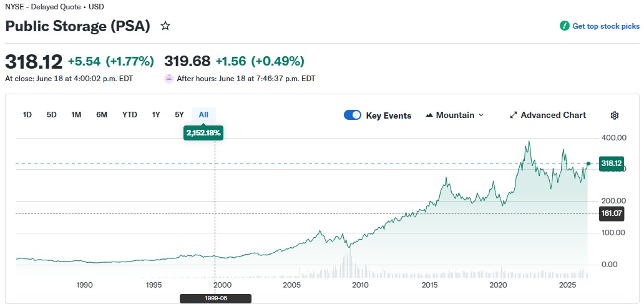This screenshot has height=304, width=644.
Task: Click the 2010 label on time axis
Action: point(360,285)
